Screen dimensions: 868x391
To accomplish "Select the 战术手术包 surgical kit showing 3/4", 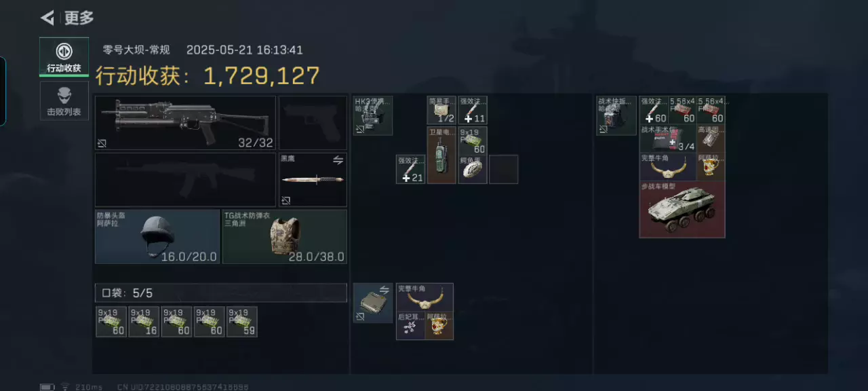I will [x=668, y=138].
